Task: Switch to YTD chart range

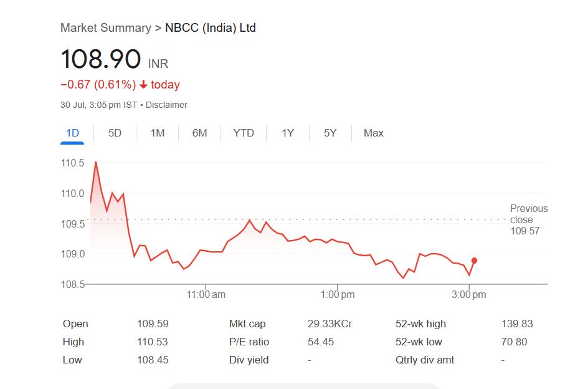Action: [x=244, y=133]
